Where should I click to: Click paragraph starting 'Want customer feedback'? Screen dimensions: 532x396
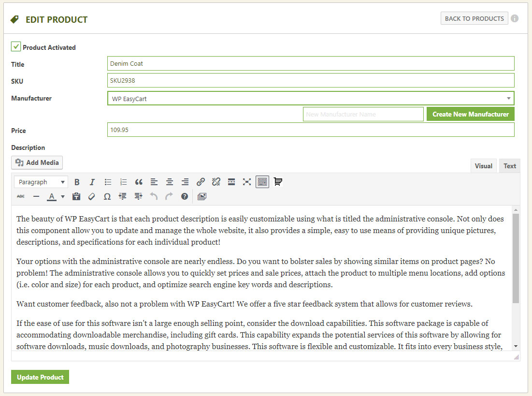pos(244,304)
